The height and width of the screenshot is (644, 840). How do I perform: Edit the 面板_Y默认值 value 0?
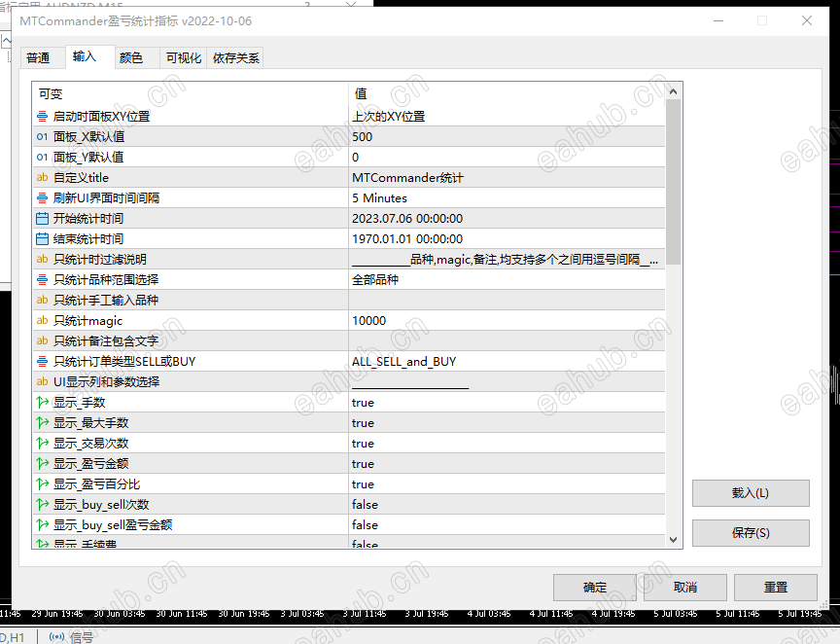[x=507, y=158]
